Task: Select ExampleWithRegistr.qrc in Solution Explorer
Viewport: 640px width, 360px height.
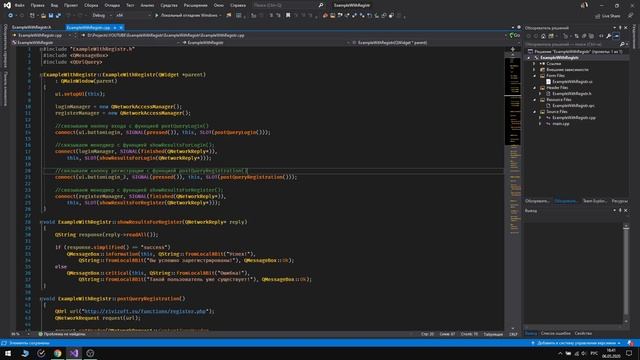Action: 573,106
